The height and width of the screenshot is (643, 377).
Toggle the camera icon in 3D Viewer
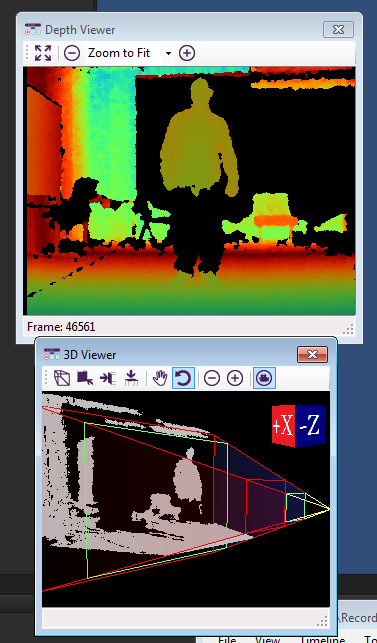(x=265, y=378)
